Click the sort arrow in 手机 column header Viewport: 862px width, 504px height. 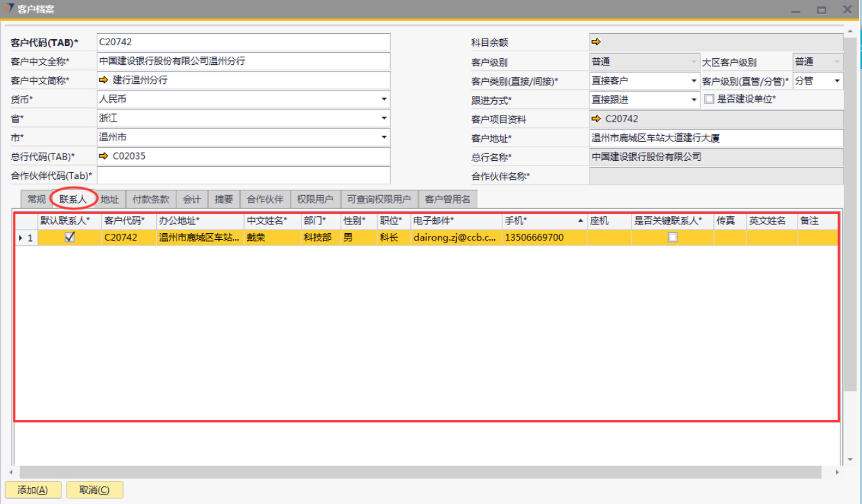coord(581,222)
